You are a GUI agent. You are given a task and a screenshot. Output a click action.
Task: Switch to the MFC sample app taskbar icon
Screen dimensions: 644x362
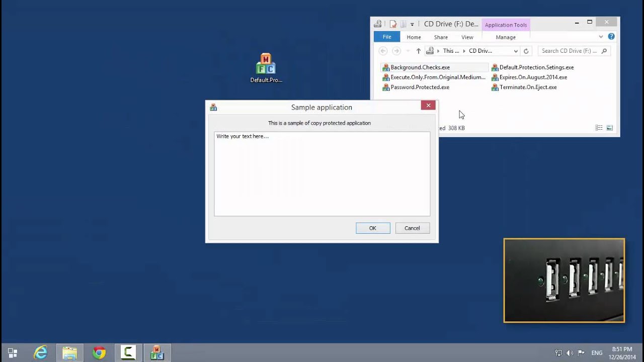coord(157,353)
